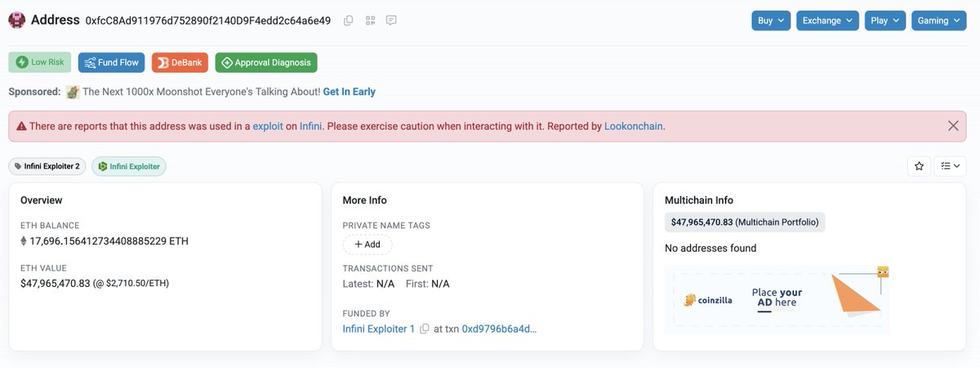Open the DeBank button
980x368 pixels.
click(180, 62)
